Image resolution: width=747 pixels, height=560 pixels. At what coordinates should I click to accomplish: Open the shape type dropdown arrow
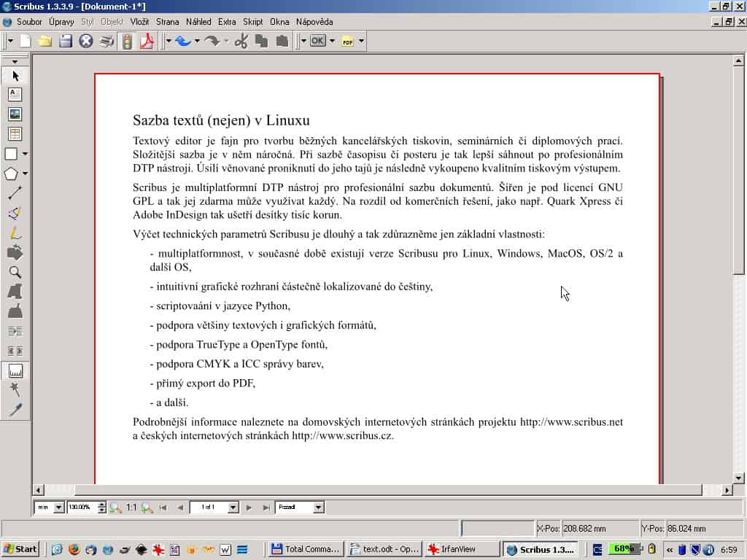coord(25,154)
